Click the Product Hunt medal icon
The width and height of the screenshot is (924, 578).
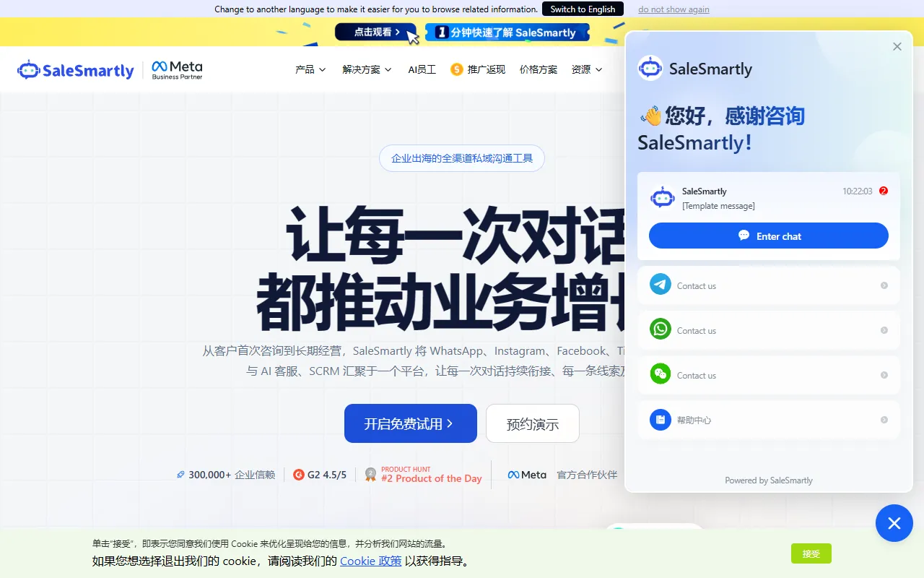(371, 474)
